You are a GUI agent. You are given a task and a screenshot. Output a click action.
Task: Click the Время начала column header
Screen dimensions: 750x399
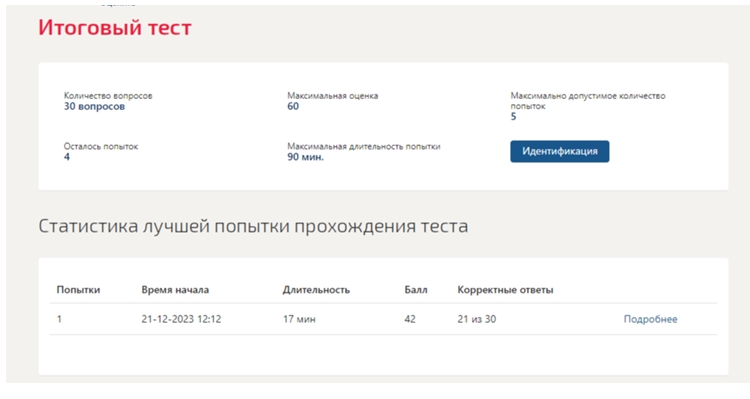175,289
